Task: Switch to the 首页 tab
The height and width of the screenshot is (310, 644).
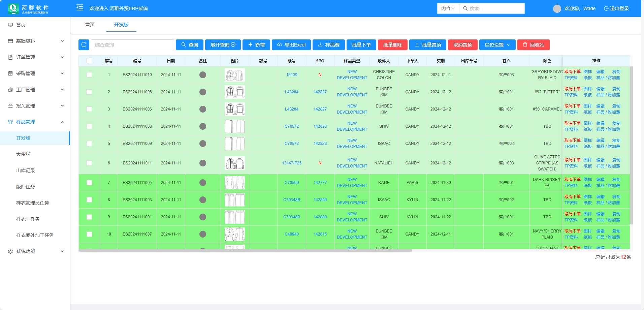Action: (x=90, y=25)
